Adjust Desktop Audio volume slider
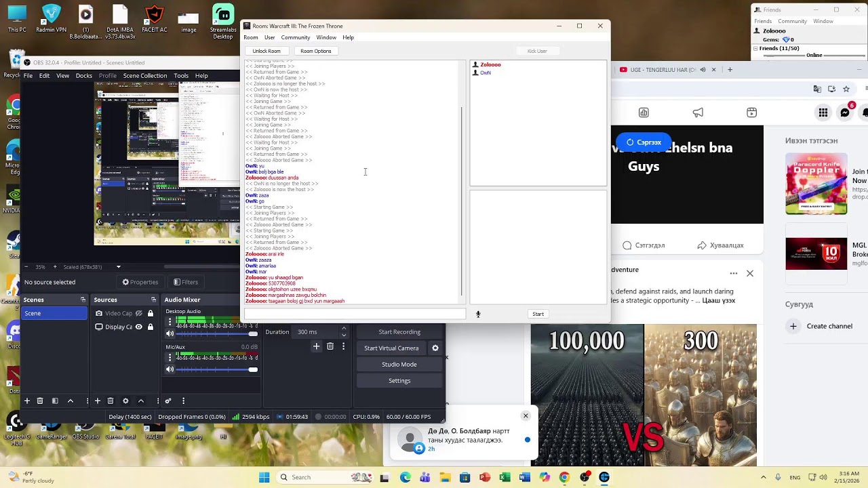Viewport: 868px width, 488px height. click(217, 333)
